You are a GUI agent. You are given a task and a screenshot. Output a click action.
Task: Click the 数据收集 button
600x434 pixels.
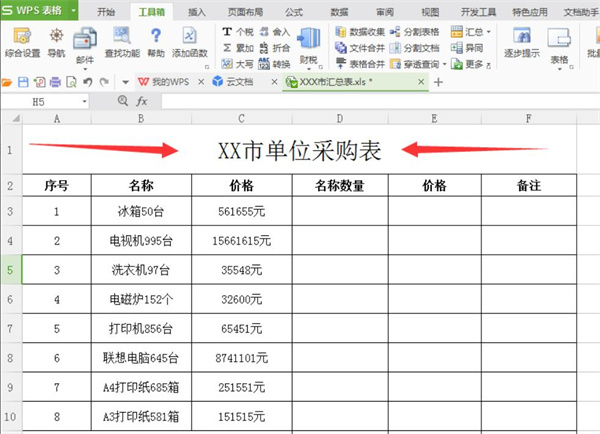tap(360, 32)
